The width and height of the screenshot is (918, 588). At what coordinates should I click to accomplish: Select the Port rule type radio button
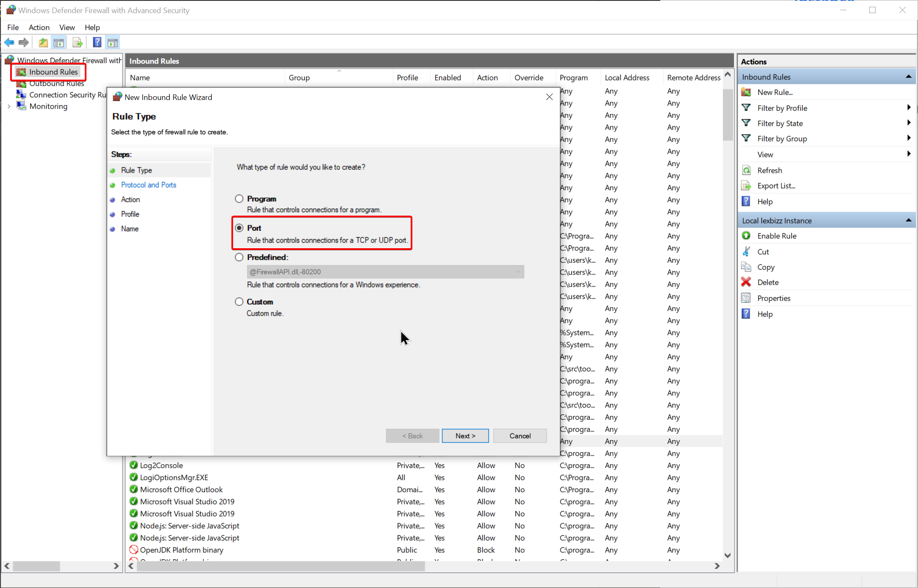(239, 228)
